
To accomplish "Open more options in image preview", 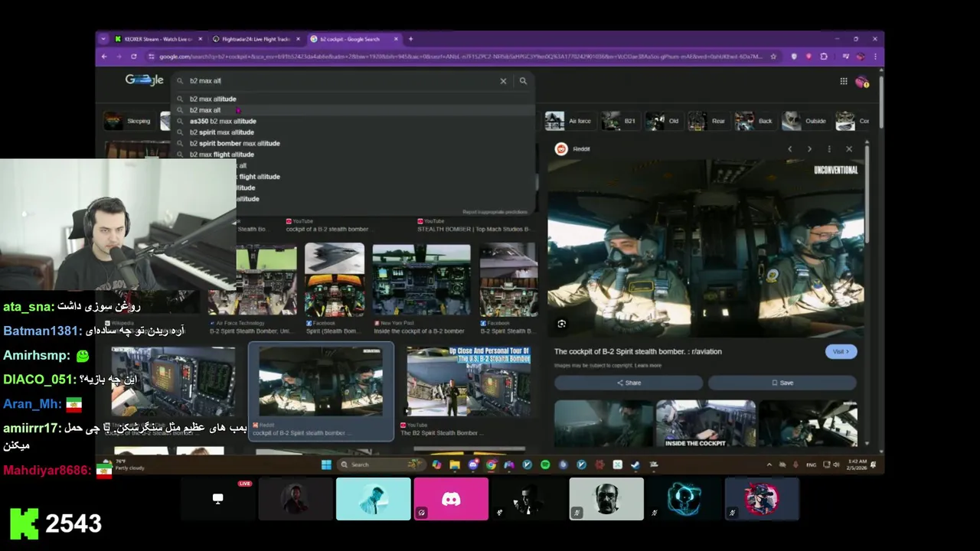I will 829,149.
